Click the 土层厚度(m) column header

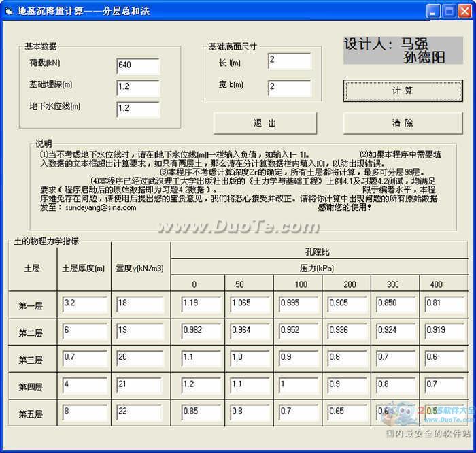pos(84,269)
